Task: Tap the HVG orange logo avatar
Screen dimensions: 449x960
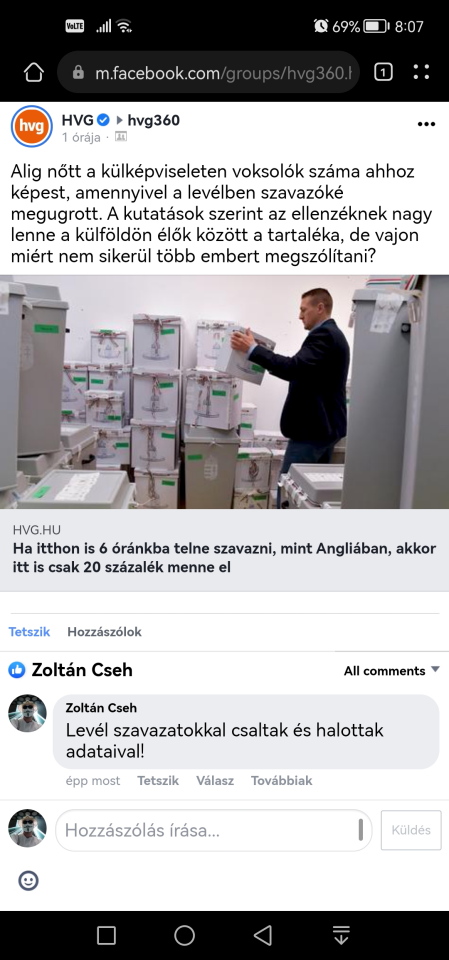Action: (x=32, y=126)
